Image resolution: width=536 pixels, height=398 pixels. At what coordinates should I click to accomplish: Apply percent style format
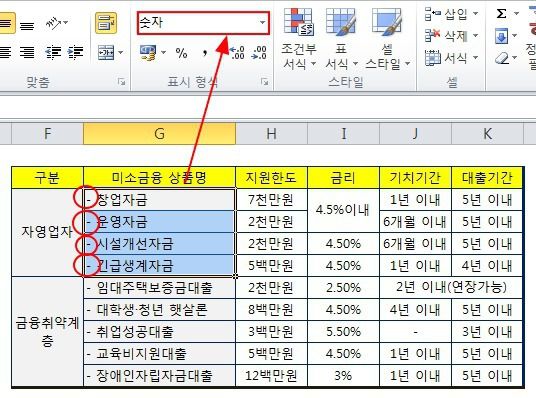[x=182, y=53]
